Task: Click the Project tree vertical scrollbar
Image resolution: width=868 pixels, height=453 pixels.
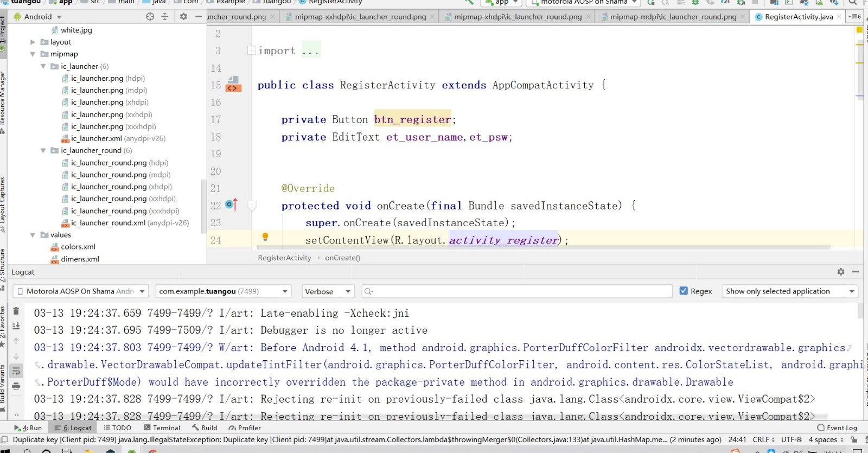Action: coord(204,206)
